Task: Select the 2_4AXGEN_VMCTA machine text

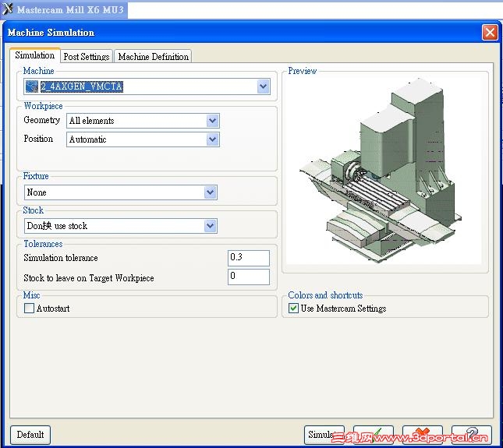Action: 81,86
